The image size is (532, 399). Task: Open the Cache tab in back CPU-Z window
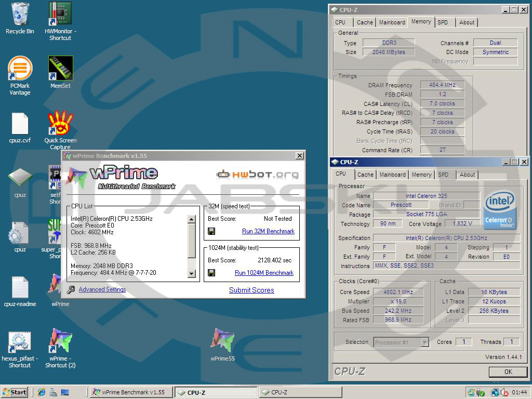pos(365,22)
